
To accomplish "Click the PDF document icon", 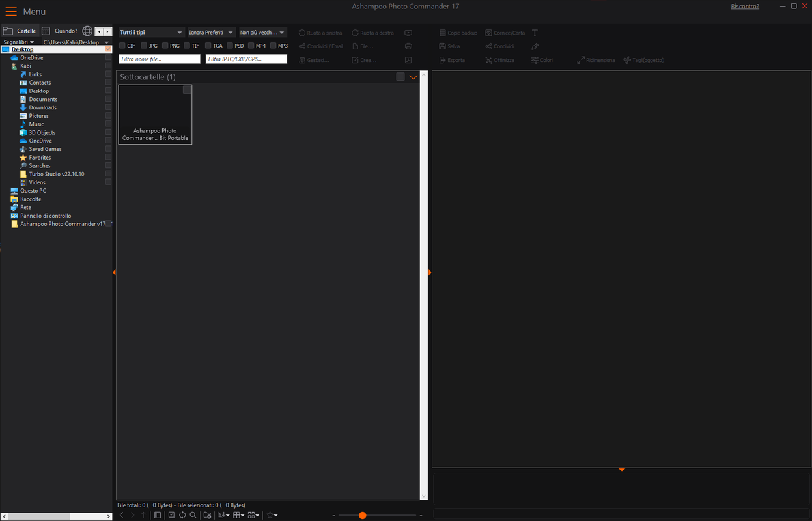I will pos(408,60).
